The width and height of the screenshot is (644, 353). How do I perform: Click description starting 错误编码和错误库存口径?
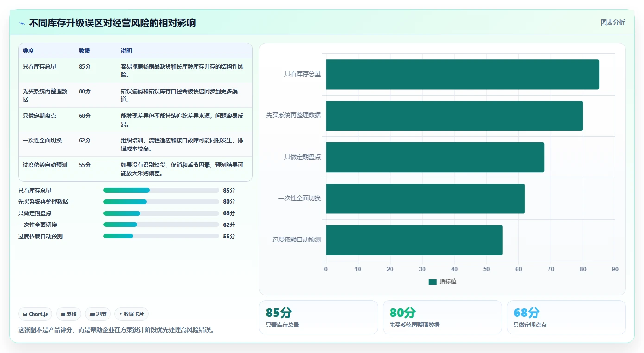[x=179, y=95]
